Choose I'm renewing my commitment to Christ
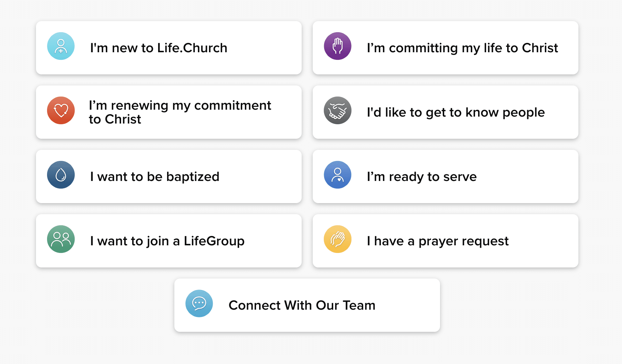Image resolution: width=622 pixels, height=364 pixels. pyautogui.click(x=169, y=112)
